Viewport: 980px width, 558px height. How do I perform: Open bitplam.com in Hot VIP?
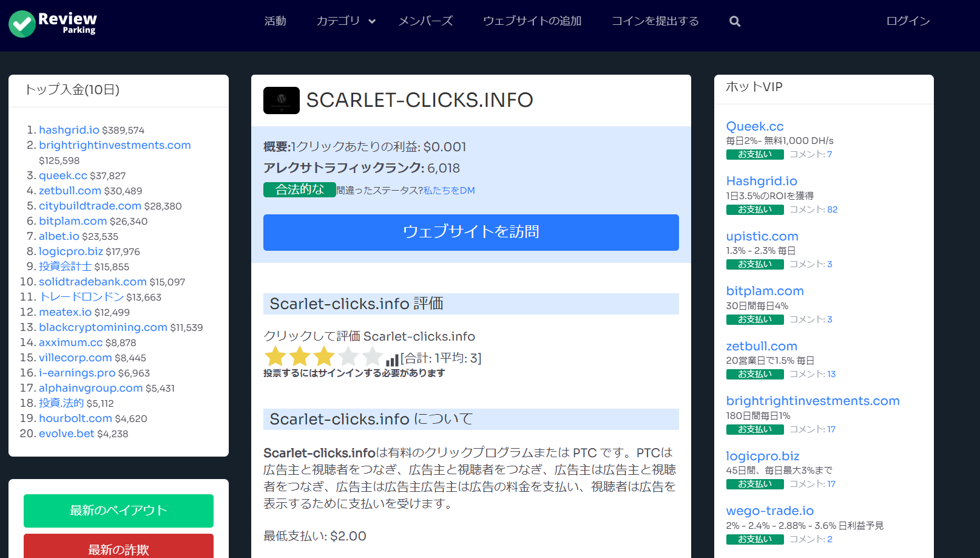click(765, 291)
